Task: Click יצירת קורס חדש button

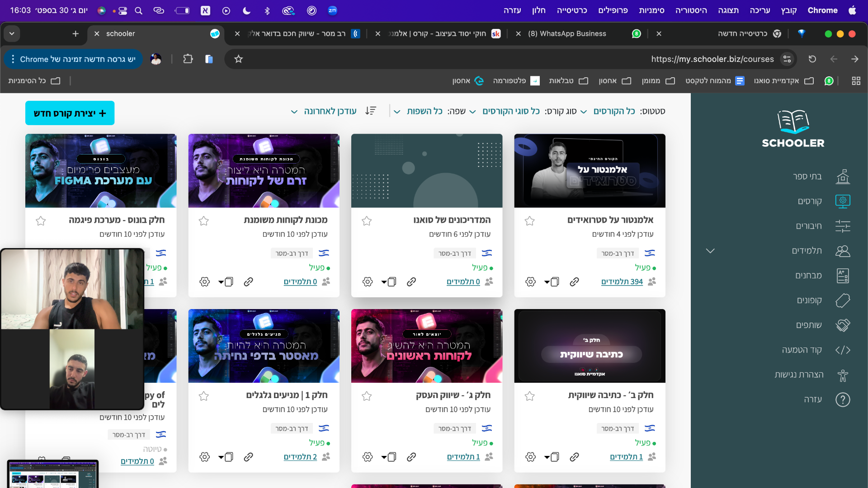Action: [70, 113]
